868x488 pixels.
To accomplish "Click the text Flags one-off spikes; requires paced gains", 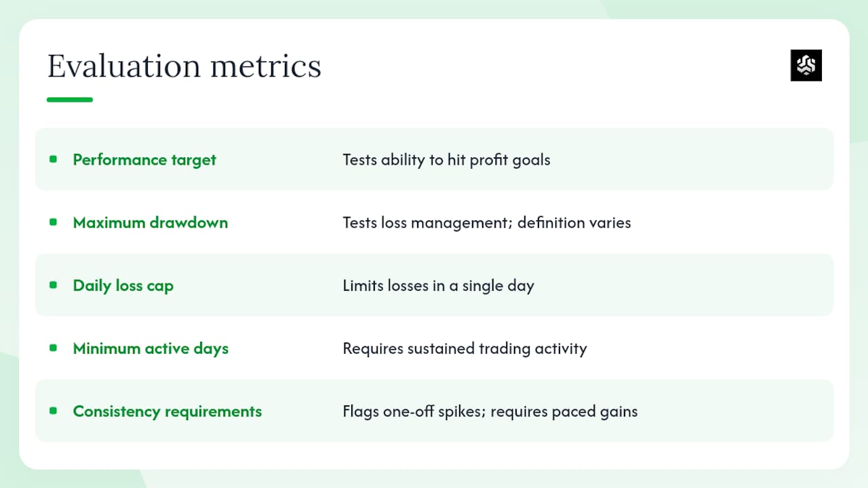I will pyautogui.click(x=490, y=411).
